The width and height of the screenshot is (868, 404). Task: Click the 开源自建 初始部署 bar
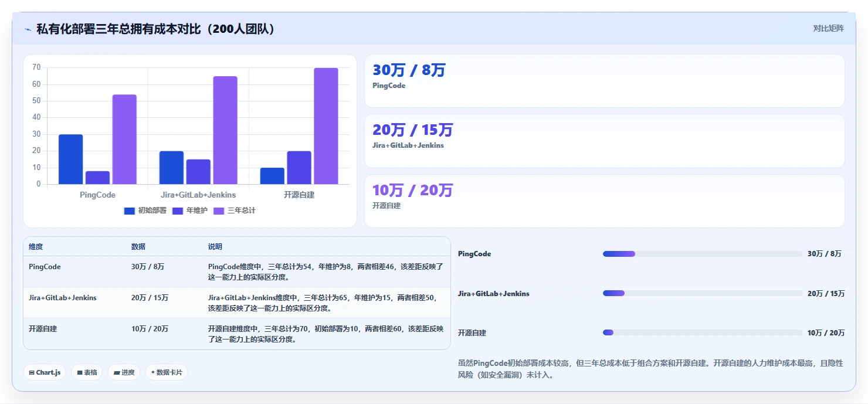click(272, 176)
